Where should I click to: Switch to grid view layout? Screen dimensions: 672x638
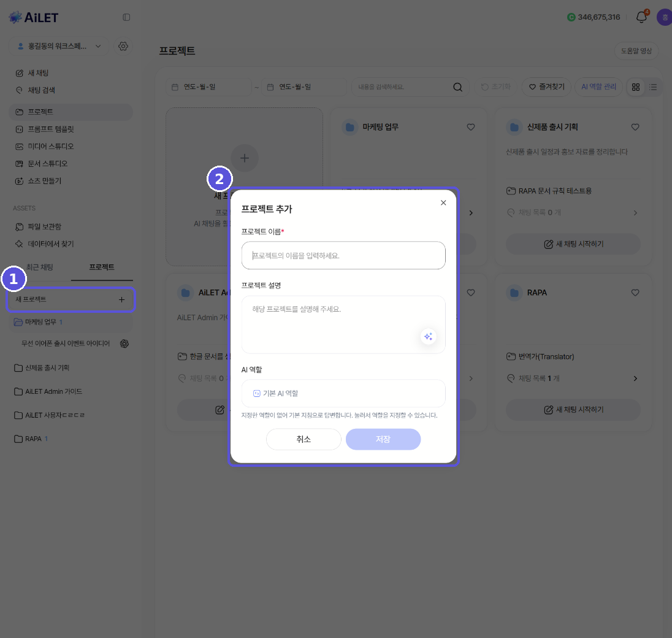tap(636, 87)
